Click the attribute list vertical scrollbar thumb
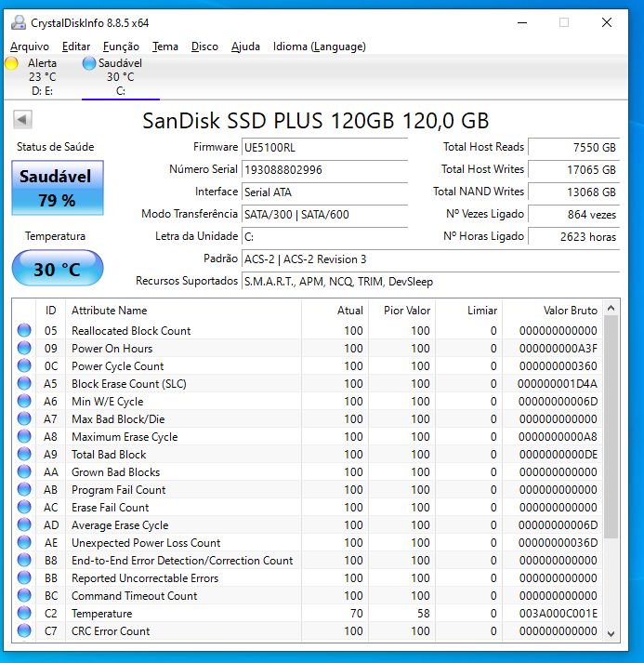The width and height of the screenshot is (644, 663). pyautogui.click(x=611, y=427)
